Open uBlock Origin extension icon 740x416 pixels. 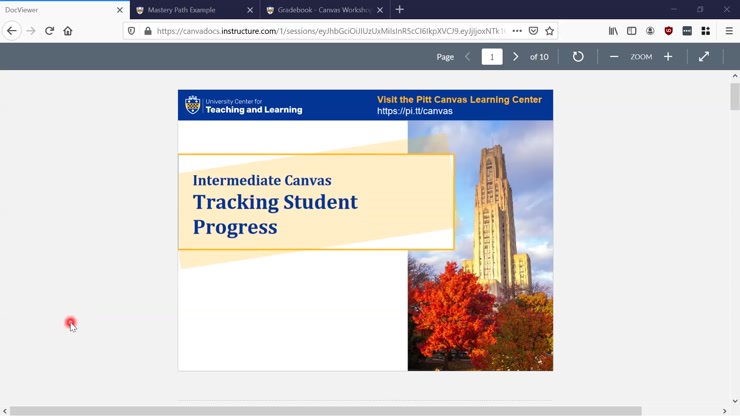click(x=668, y=31)
